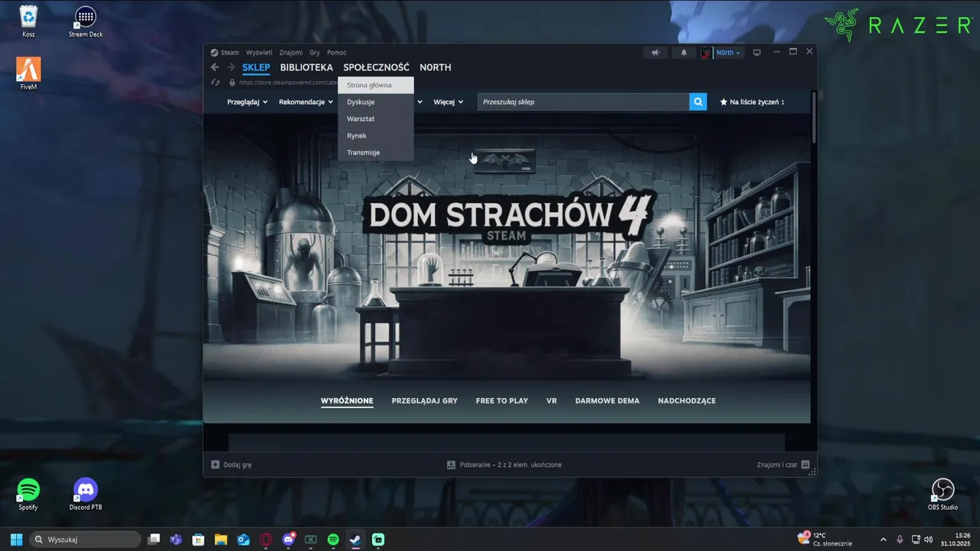
Task: Click the Steam page vertical scrollbar
Action: [814, 117]
